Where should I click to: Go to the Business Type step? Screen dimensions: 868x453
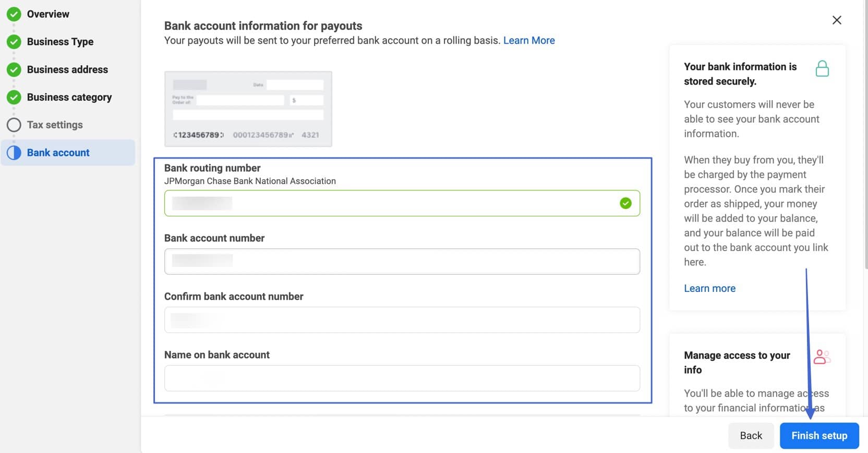[60, 42]
